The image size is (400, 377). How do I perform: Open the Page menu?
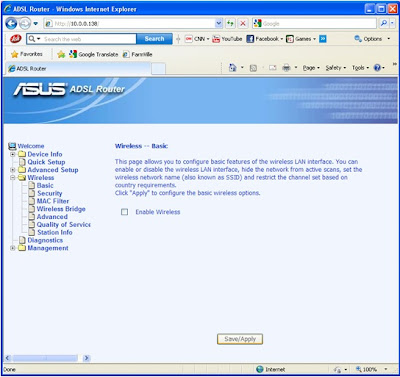311,68
